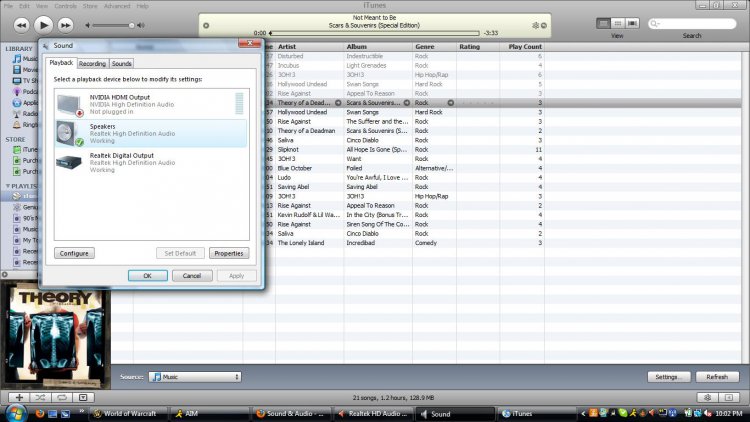Open the Store menu
Viewport: 750px width, 422px height.
click(90, 6)
